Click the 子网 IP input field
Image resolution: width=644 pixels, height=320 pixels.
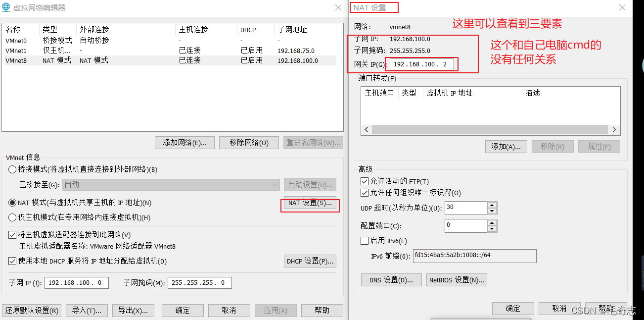(x=77, y=283)
